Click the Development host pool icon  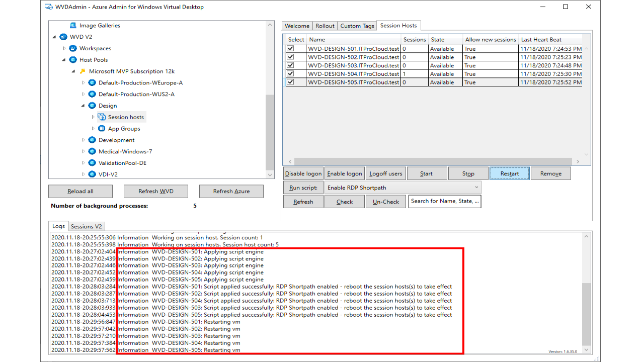[92, 140]
